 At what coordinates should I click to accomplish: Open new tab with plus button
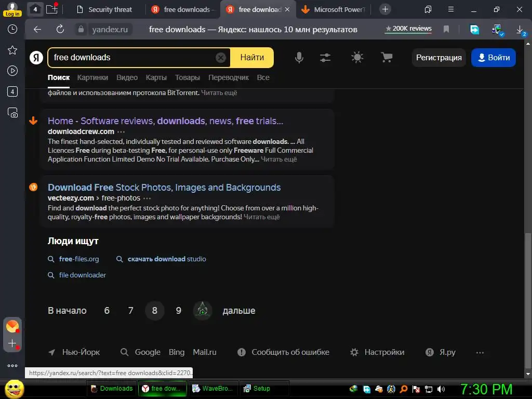[385, 9]
